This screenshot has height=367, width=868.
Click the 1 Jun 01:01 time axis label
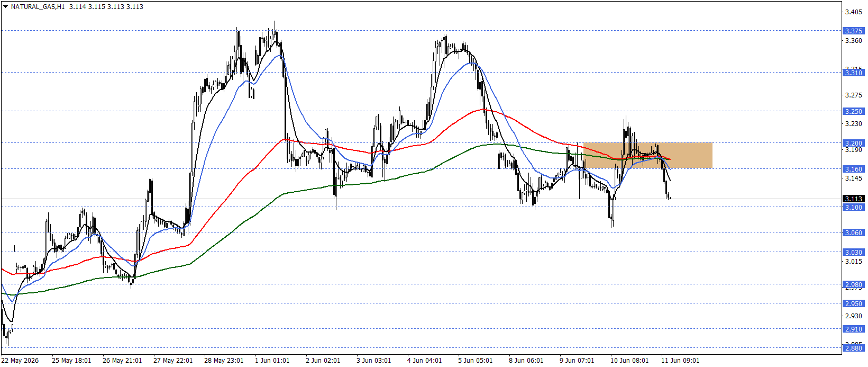tap(272, 361)
